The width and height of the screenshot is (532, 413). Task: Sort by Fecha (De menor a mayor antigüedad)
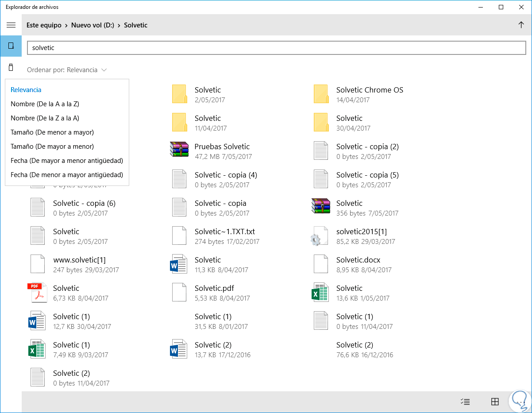click(x=67, y=175)
